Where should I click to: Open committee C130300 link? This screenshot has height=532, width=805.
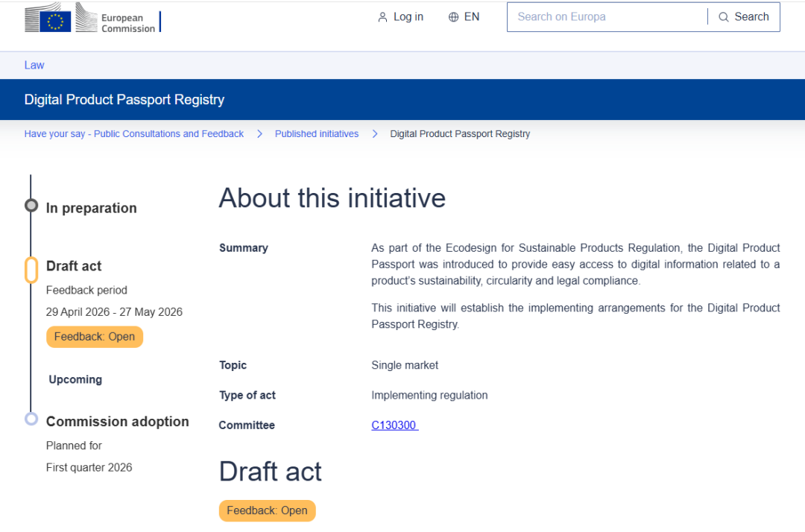click(x=395, y=425)
